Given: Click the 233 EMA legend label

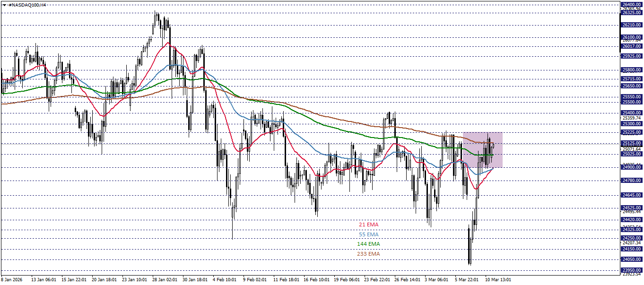Looking at the screenshot, I should point(368,254).
